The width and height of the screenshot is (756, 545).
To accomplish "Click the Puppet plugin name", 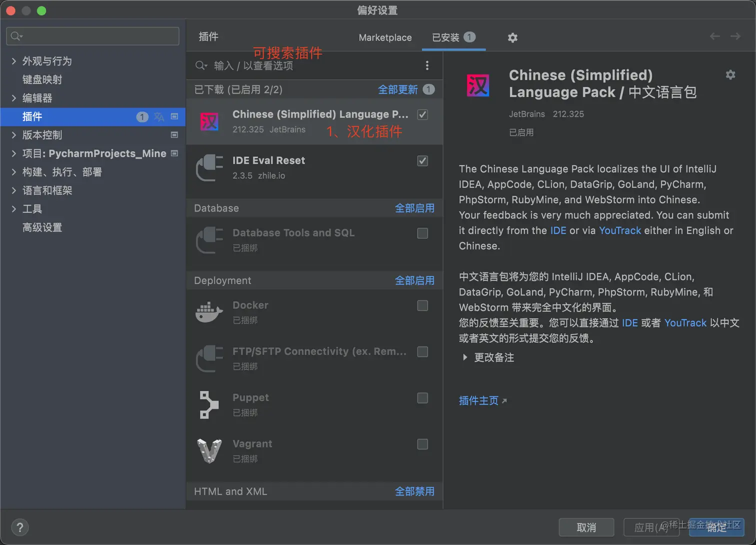I will coord(250,397).
